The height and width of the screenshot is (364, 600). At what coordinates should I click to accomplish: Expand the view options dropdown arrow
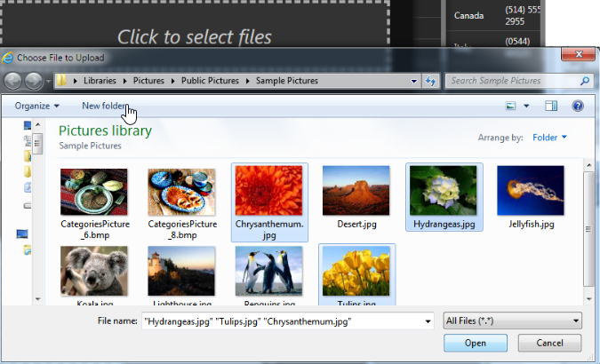click(526, 107)
